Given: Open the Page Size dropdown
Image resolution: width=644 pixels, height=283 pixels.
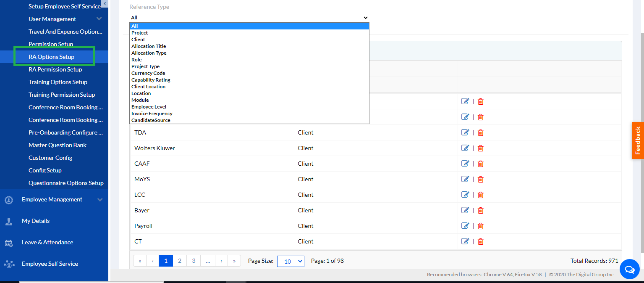Looking at the screenshot, I should [x=291, y=261].
